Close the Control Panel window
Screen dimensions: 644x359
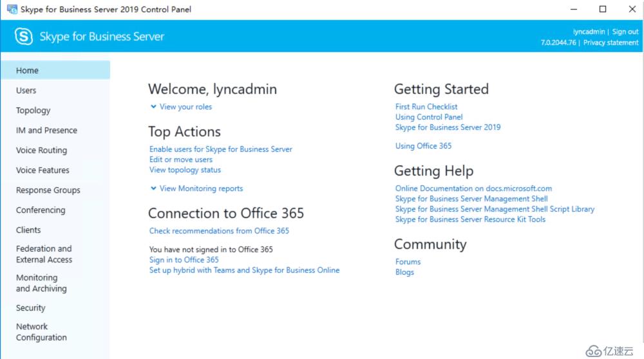pyautogui.click(x=632, y=9)
